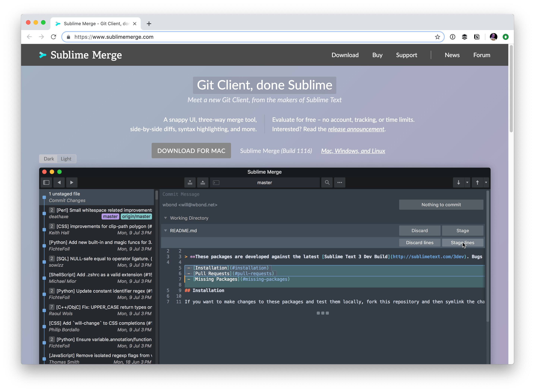This screenshot has height=392, width=535.
Task: Collapse the Working Directory section
Action: 166,218
